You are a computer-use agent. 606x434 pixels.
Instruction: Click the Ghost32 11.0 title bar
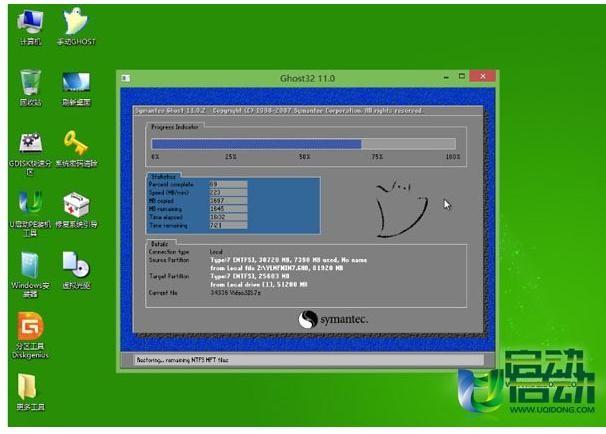tap(307, 78)
